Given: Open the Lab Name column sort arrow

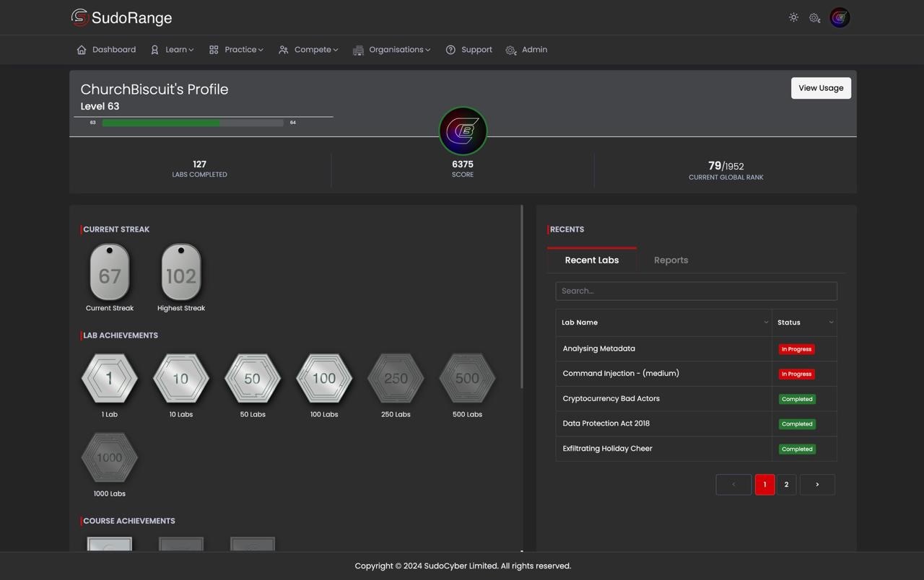Looking at the screenshot, I should tap(766, 322).
